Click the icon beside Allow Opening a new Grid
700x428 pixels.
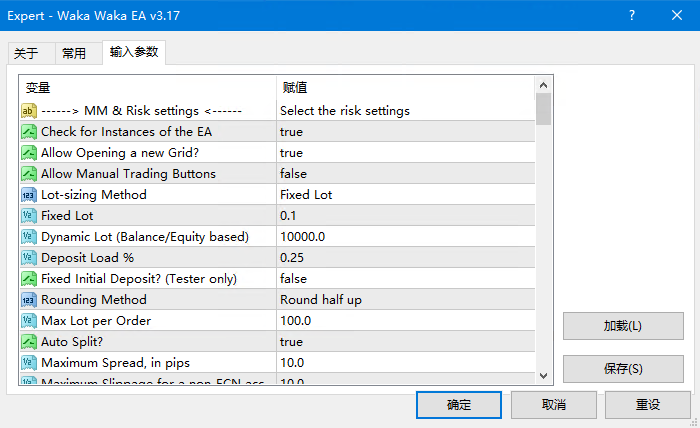[29, 153]
